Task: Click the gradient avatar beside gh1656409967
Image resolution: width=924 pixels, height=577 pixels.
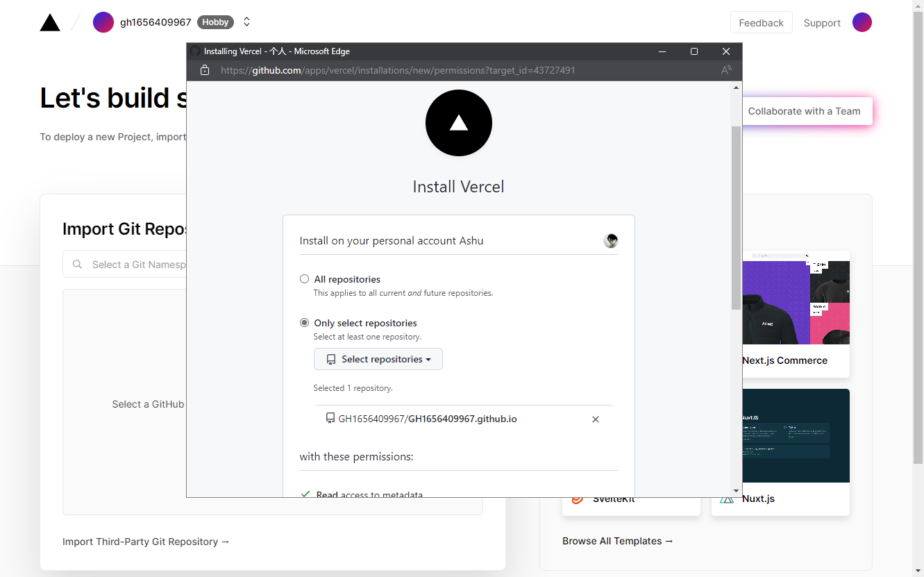Action: (103, 22)
